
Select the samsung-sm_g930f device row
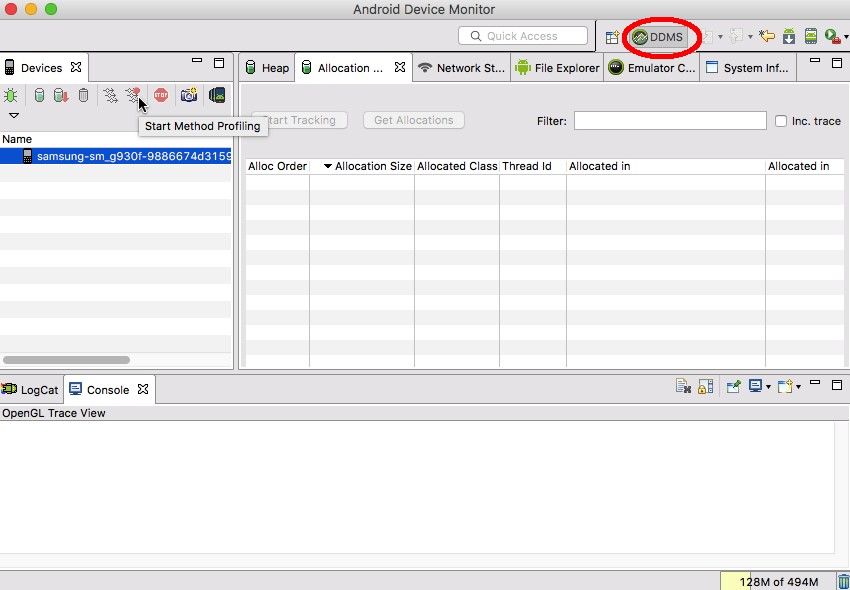pos(116,156)
